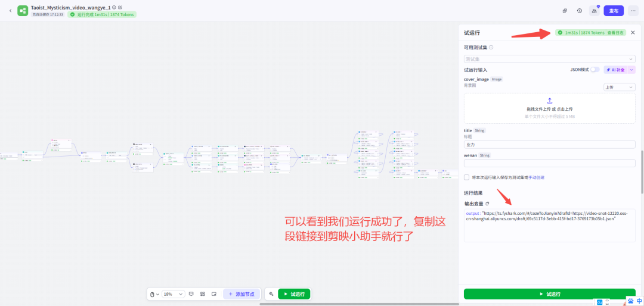Go back using the left arrow
The height and width of the screenshot is (306, 644).
click(x=11, y=11)
